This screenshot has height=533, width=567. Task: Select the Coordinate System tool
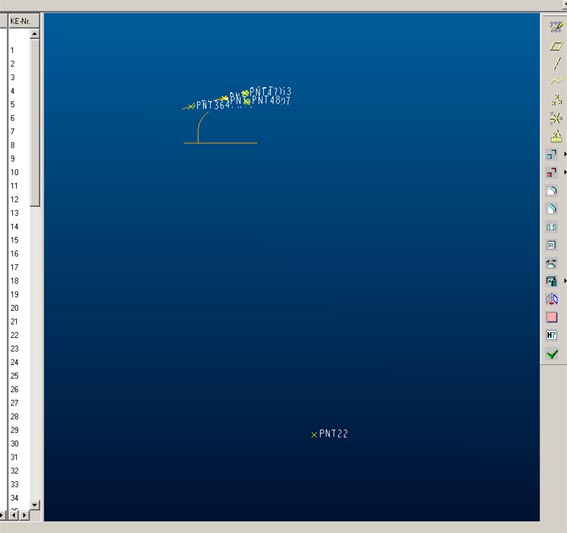pyautogui.click(x=556, y=118)
